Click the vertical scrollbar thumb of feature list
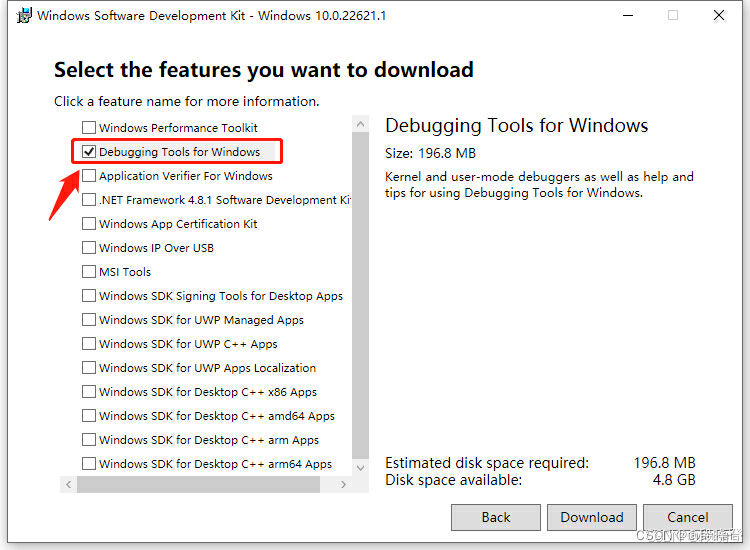 tap(361, 295)
